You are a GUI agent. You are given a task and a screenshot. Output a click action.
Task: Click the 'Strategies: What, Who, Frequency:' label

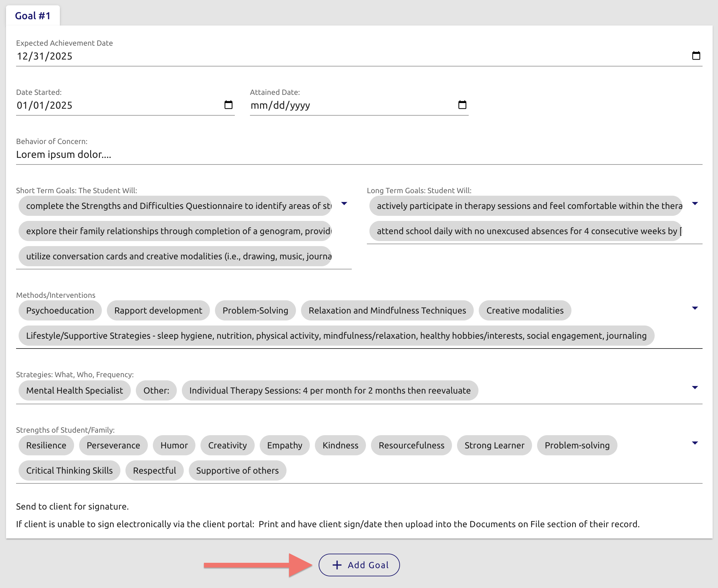point(75,375)
